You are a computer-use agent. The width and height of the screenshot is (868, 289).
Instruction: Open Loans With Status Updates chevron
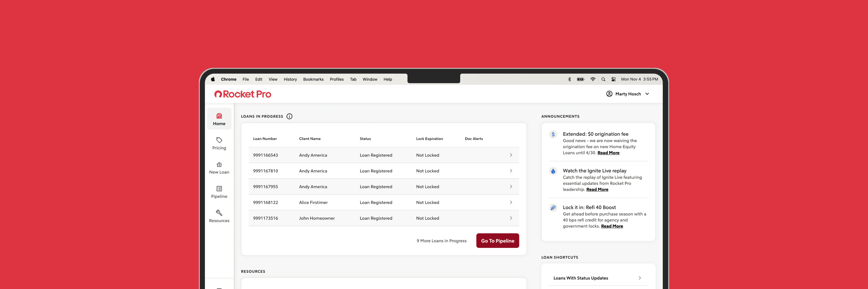click(639, 278)
